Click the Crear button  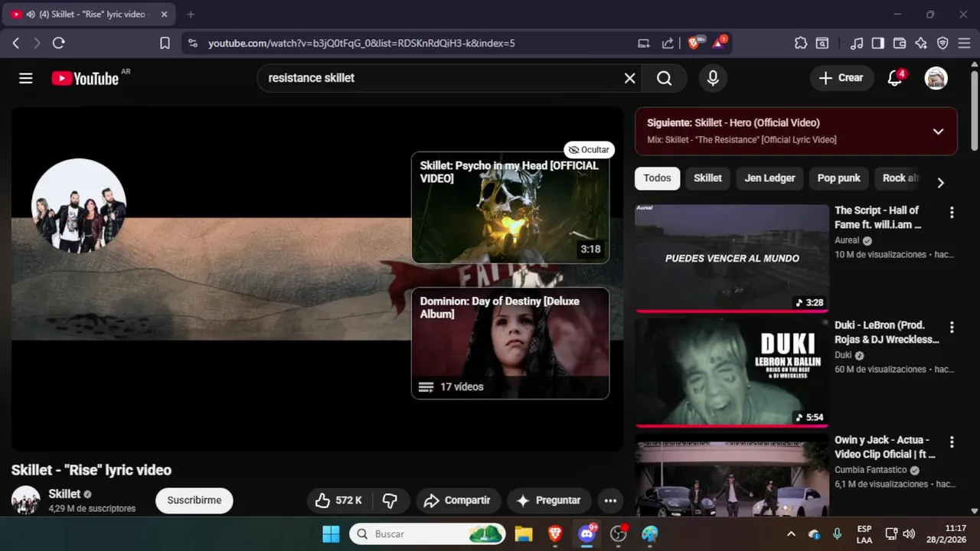pos(841,78)
